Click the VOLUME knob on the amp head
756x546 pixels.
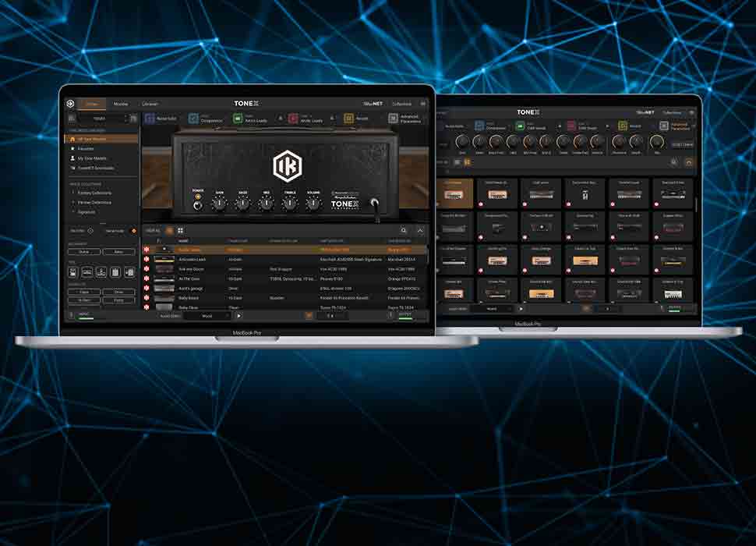(x=313, y=204)
